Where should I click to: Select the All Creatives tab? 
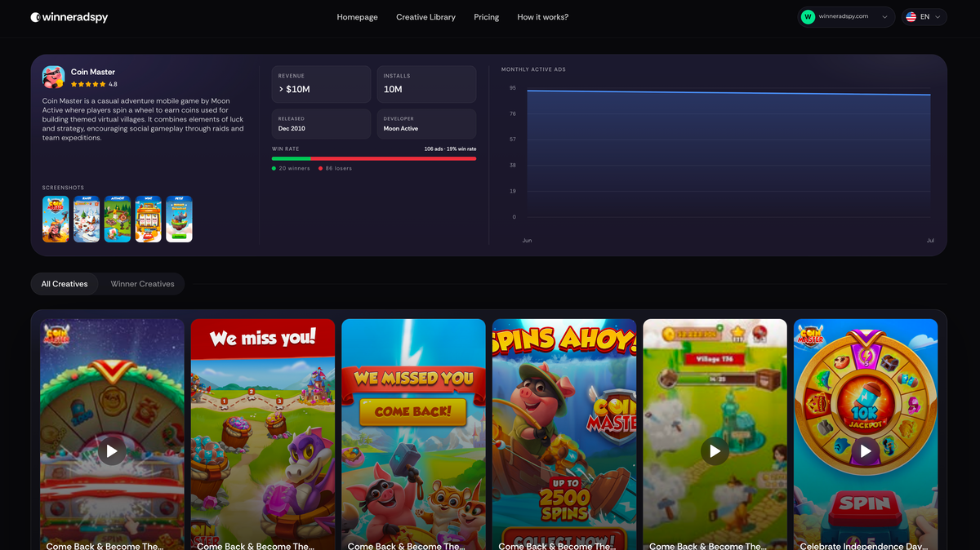65,284
